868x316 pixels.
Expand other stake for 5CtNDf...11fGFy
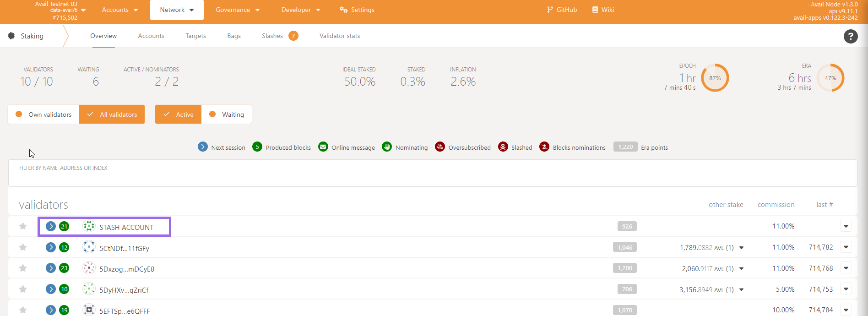[x=741, y=248]
